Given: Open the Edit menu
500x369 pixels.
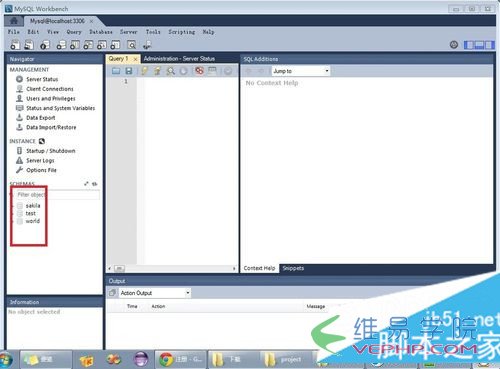Looking at the screenshot, I should click(x=33, y=32).
